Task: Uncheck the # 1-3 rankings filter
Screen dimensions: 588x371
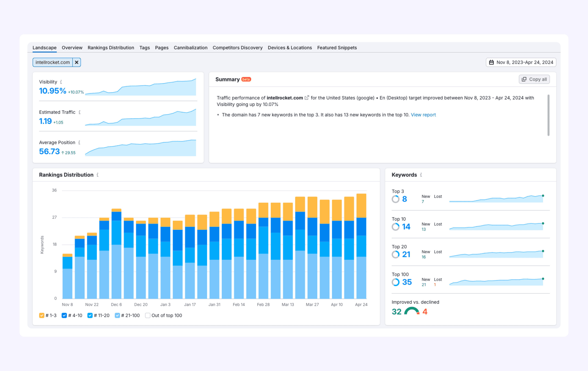Action: point(42,315)
